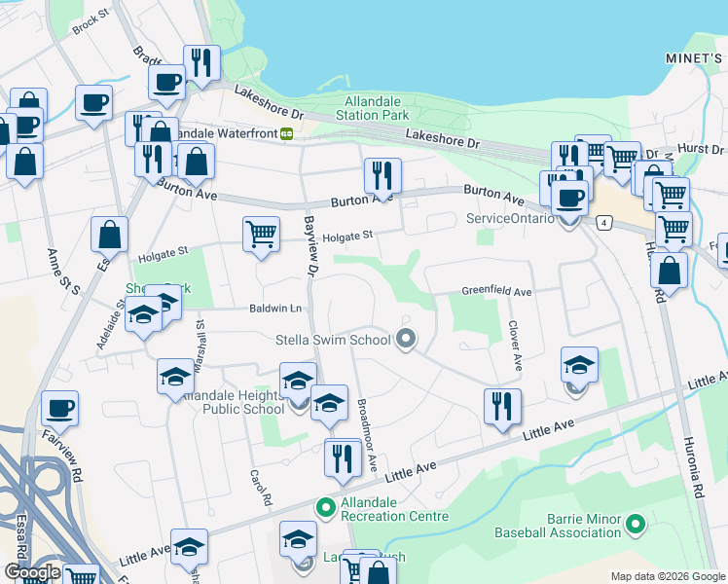
Task: Select the Carol Rd street label
Action: [x=261, y=488]
